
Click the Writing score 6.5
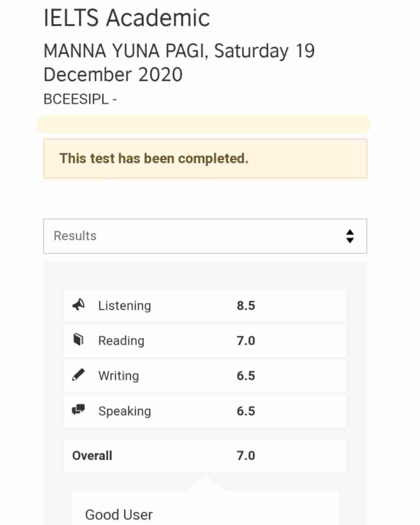click(246, 376)
